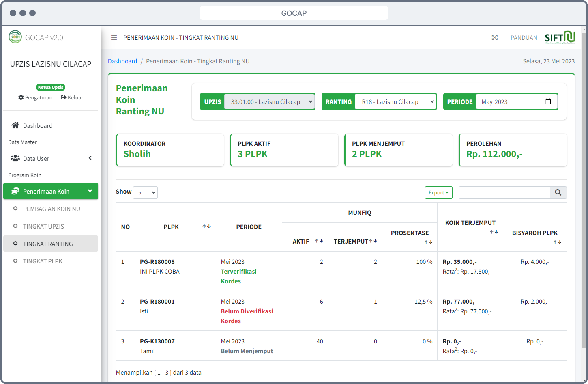This screenshot has height=384, width=588.
Task: Open the Show entries count dropdown
Action: coord(145,192)
